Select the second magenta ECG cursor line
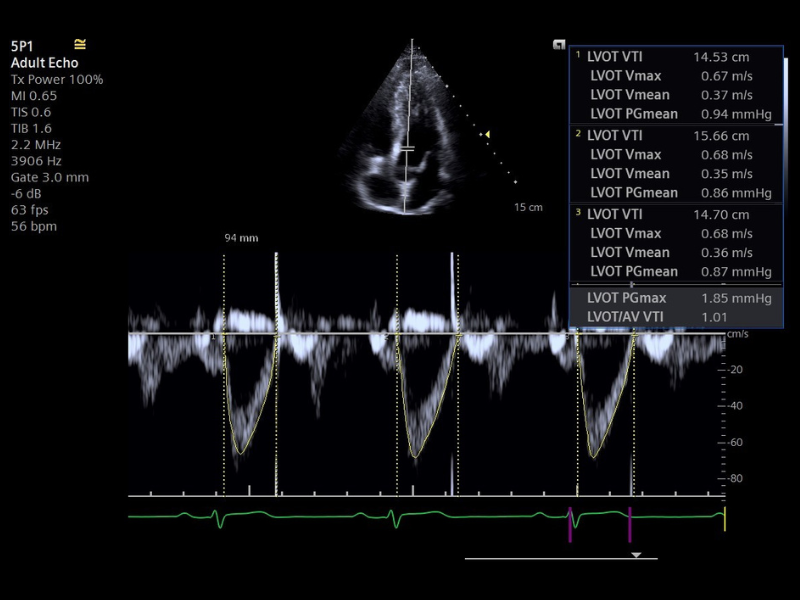The width and height of the screenshot is (800, 600). coord(630,522)
